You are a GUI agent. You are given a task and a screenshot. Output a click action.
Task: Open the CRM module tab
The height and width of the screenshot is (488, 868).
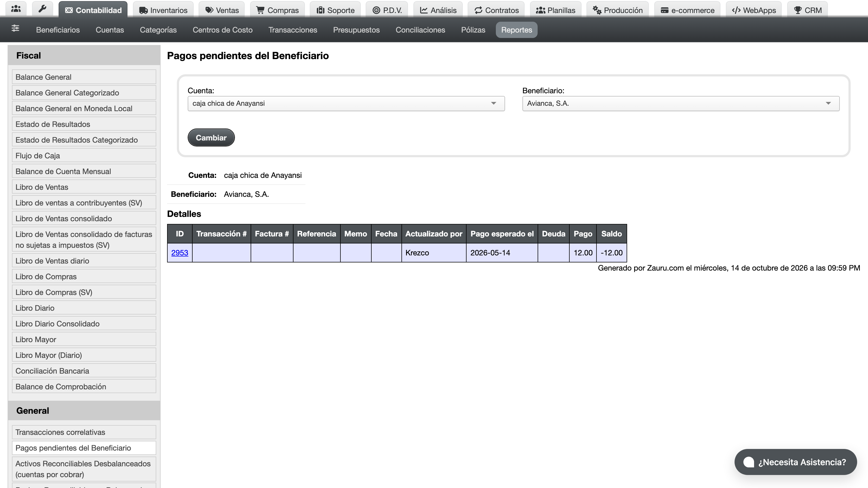(x=807, y=10)
